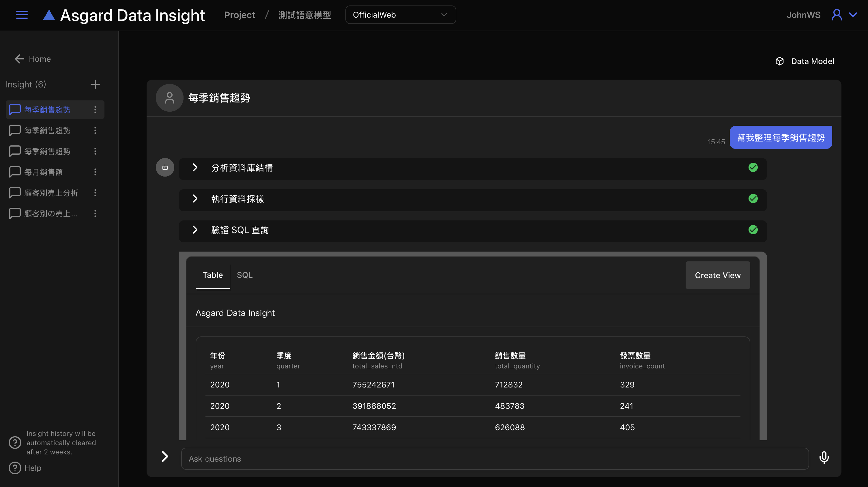Click the microphone voice input icon
Image resolution: width=868 pixels, height=487 pixels.
click(x=824, y=458)
